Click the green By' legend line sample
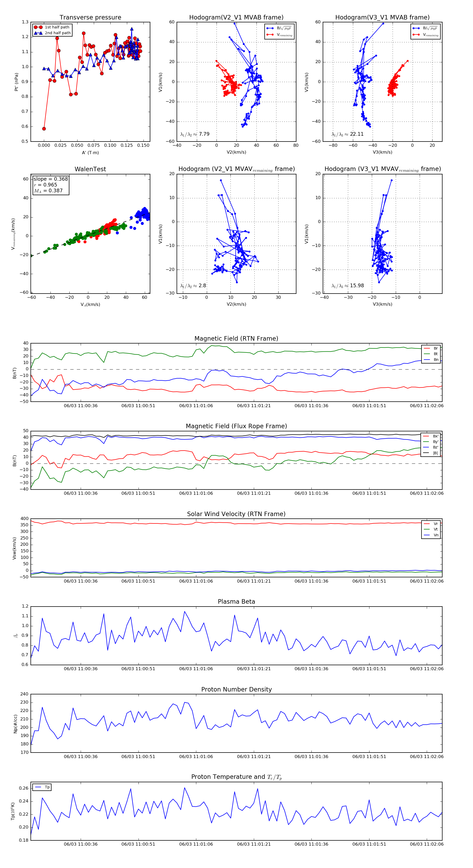Viewport: 473px width, 868px height. pos(426,442)
